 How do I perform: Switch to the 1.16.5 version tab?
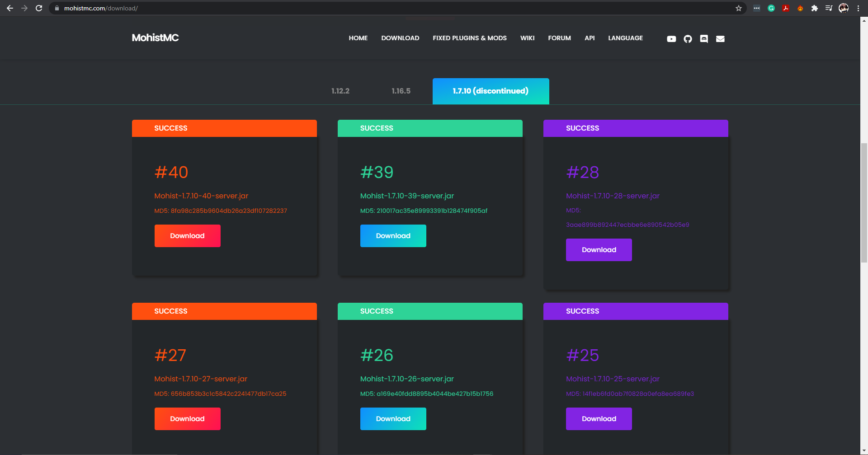[401, 91]
